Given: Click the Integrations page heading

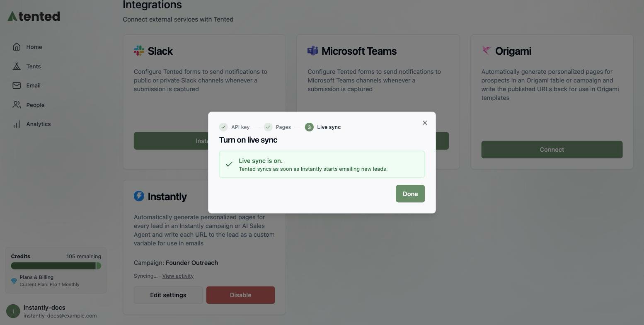Looking at the screenshot, I should 152,5.
